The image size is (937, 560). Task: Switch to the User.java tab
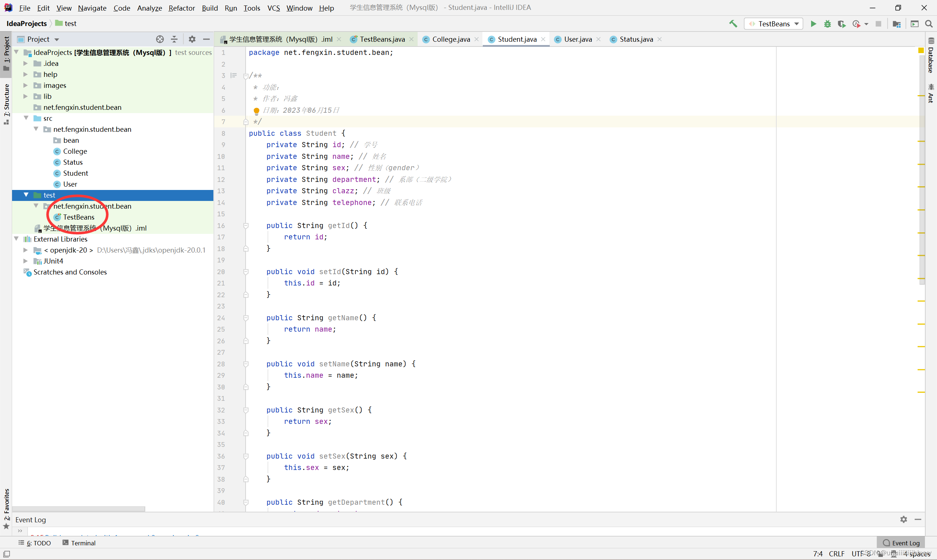point(577,39)
